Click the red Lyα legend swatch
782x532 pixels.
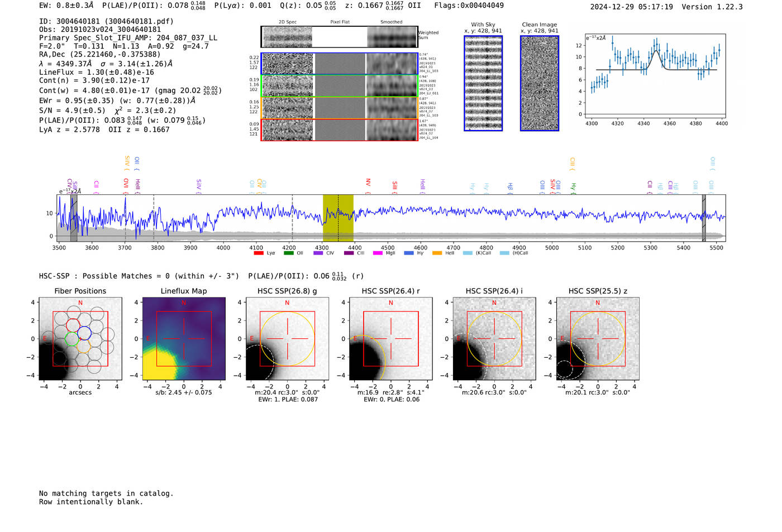point(259,253)
